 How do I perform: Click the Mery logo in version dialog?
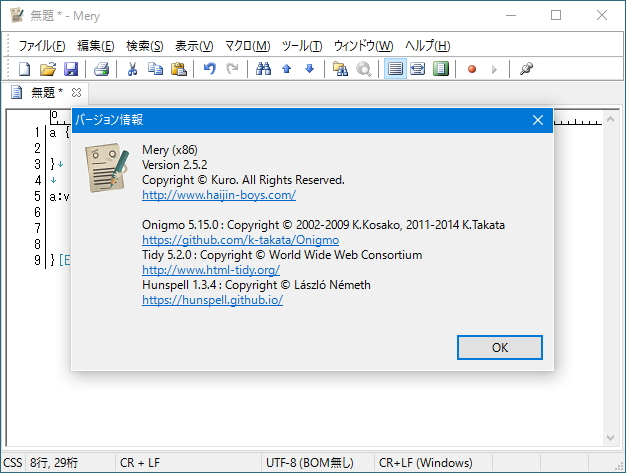tap(107, 168)
